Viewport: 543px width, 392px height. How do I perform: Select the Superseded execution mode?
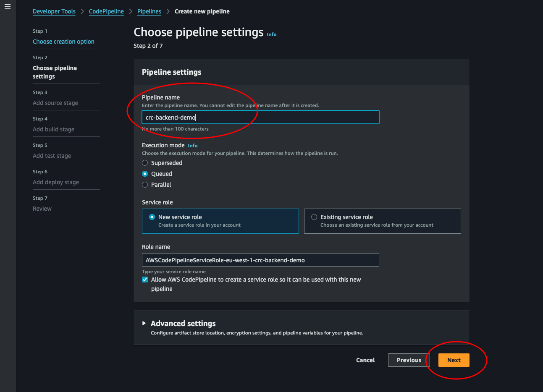pyautogui.click(x=145, y=163)
